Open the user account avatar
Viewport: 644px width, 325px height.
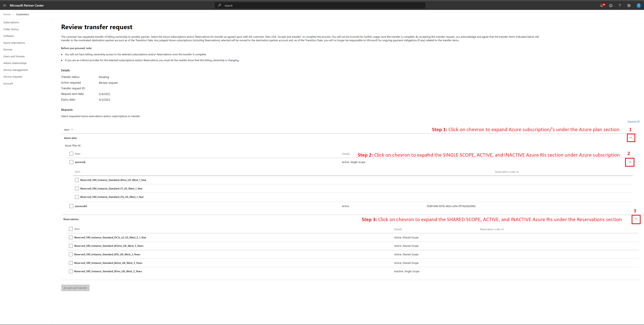pos(638,6)
